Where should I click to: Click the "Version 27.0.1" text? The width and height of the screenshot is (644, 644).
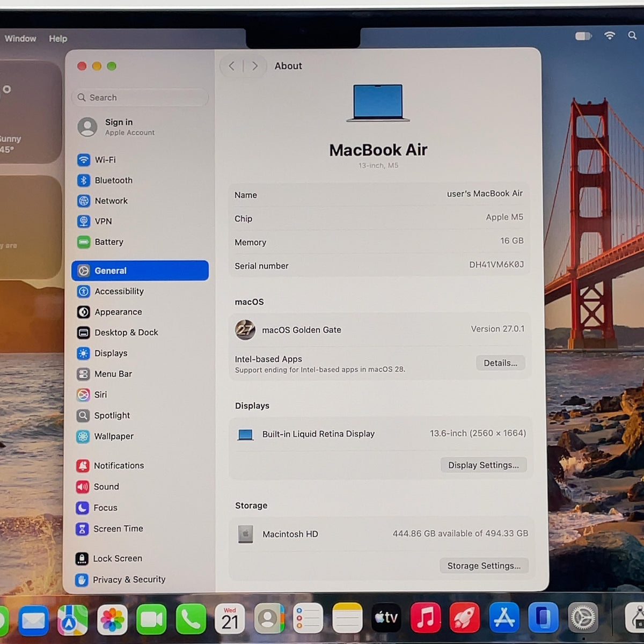[497, 329]
